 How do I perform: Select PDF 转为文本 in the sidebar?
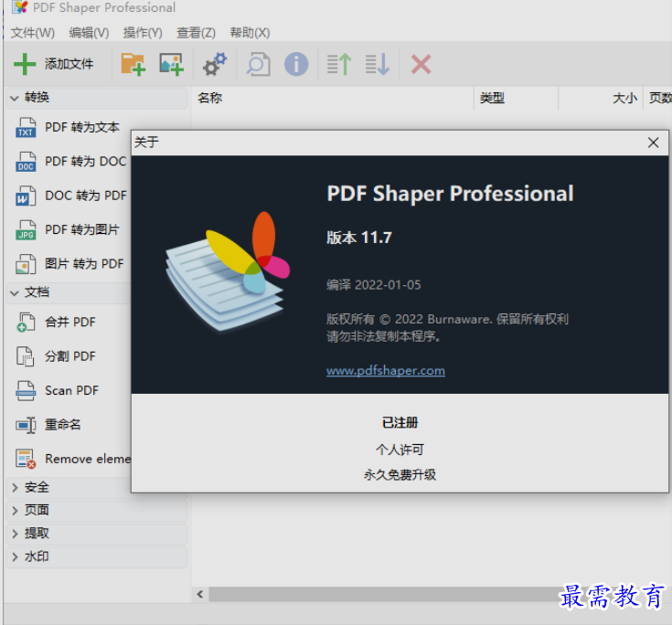click(82, 127)
